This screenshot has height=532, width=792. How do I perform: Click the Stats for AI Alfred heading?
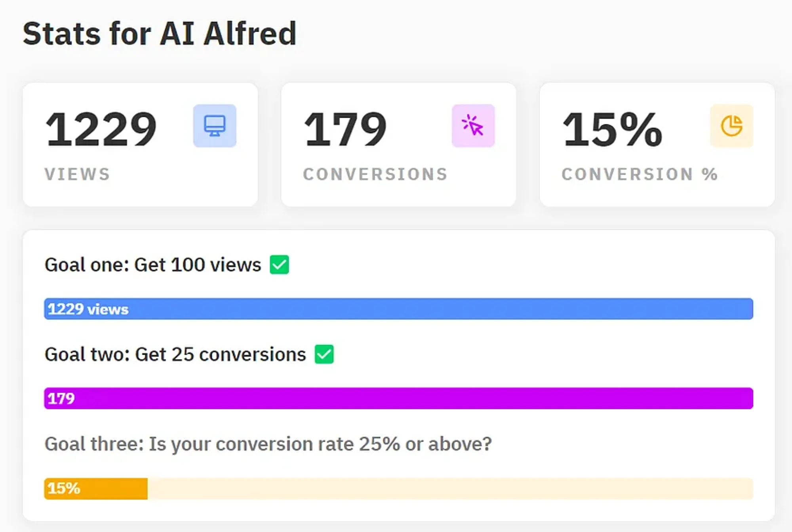pyautogui.click(x=160, y=34)
